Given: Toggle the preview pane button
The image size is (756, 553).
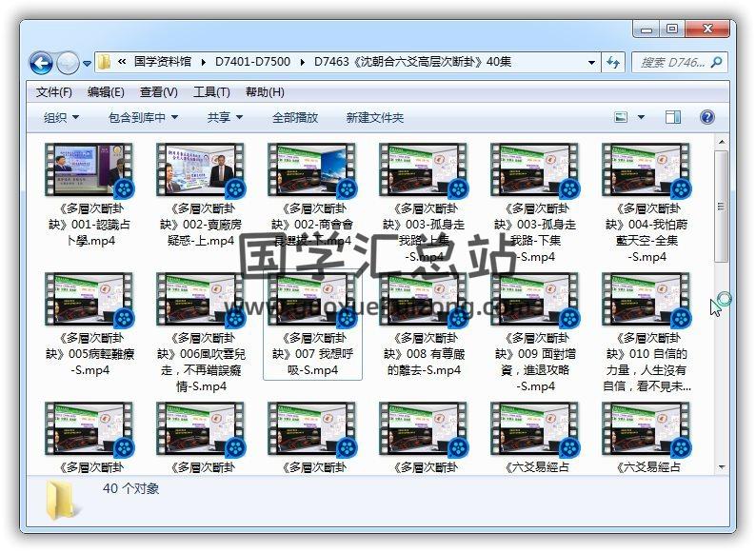Looking at the screenshot, I should [x=673, y=117].
